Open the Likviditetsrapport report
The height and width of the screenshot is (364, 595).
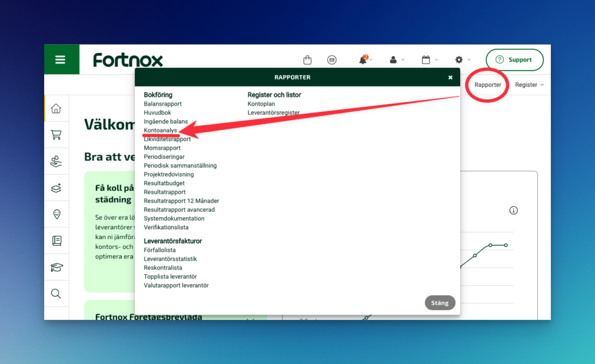click(167, 139)
